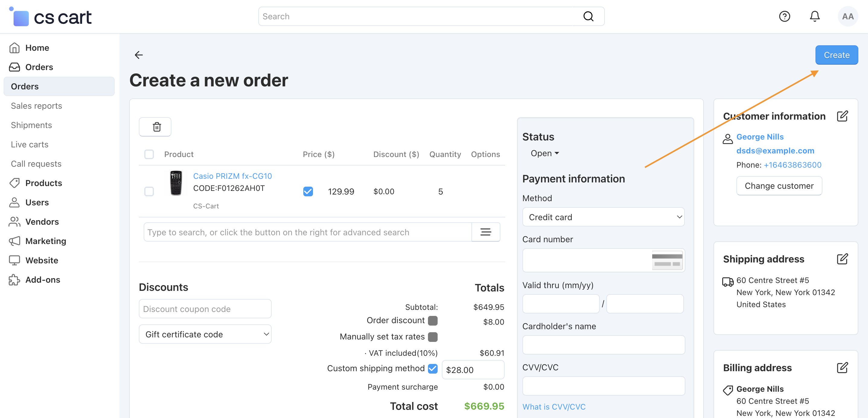The image size is (868, 418).
Task: Click the Home house icon
Action: point(14,48)
